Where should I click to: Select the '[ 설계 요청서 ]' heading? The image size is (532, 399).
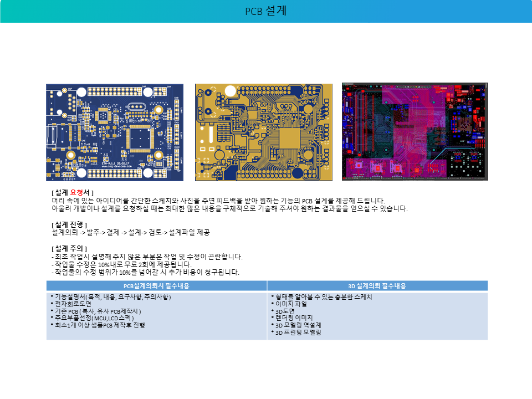[73, 192]
